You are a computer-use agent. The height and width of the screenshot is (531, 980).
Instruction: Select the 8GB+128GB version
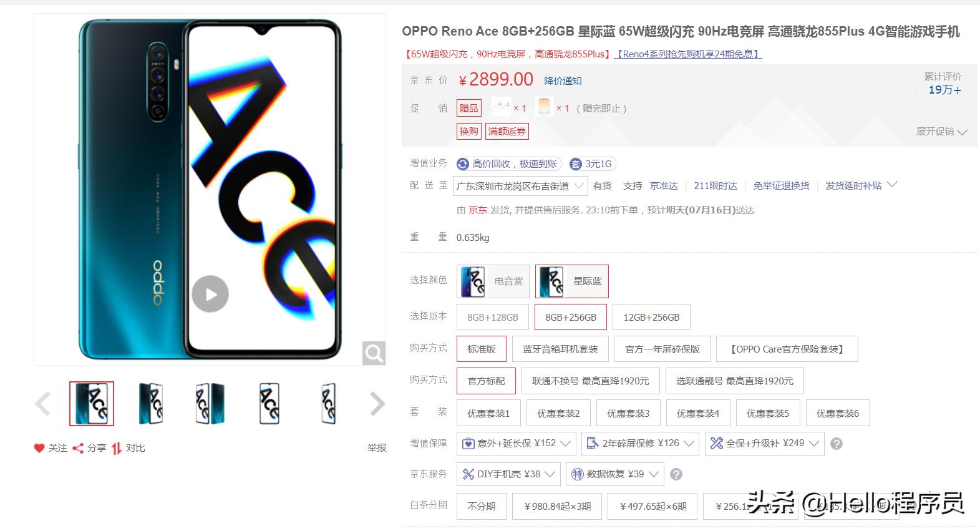[493, 317]
